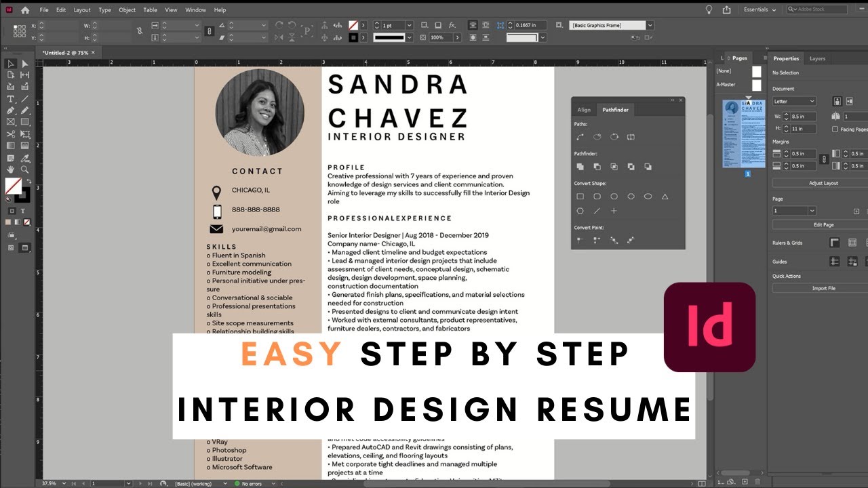The image size is (868, 488).
Task: Click the Close Path icon in Pathfinder
Action: [x=614, y=137]
